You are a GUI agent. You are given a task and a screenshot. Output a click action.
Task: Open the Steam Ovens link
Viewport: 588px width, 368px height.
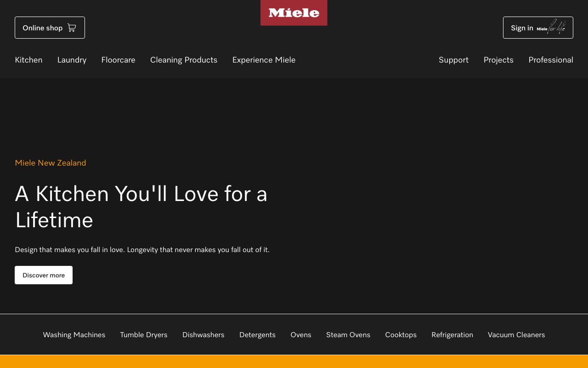click(348, 335)
